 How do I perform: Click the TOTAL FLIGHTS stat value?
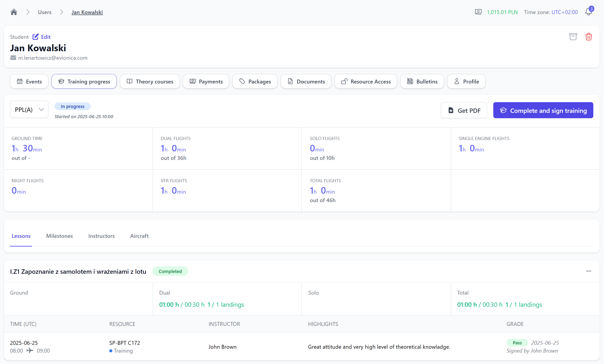(322, 190)
